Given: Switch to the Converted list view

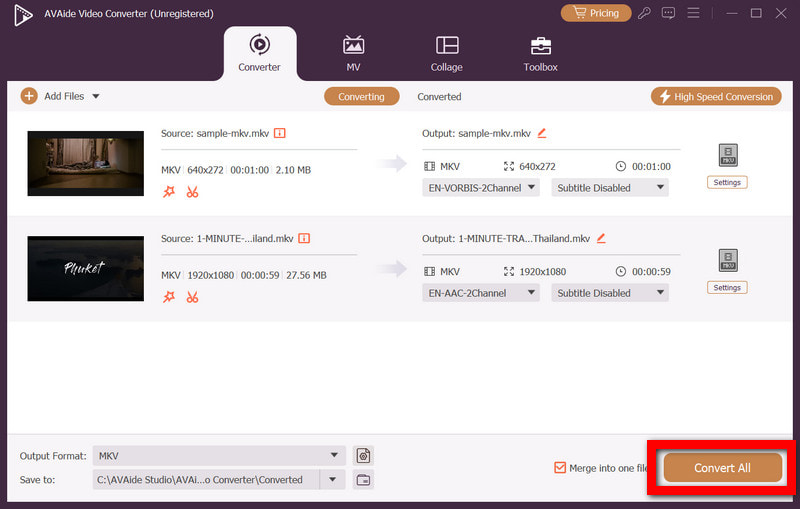Looking at the screenshot, I should click(439, 97).
